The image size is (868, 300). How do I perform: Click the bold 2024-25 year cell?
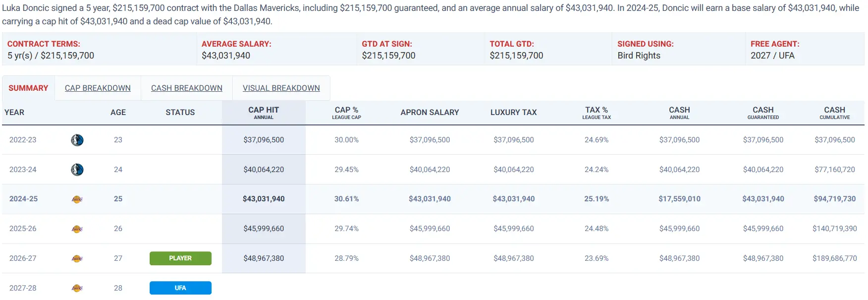coord(23,199)
